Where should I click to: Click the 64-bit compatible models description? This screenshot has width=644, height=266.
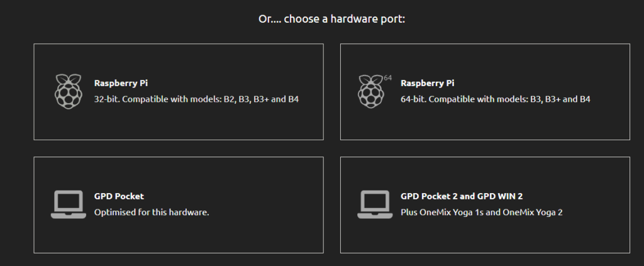pyautogui.click(x=496, y=99)
